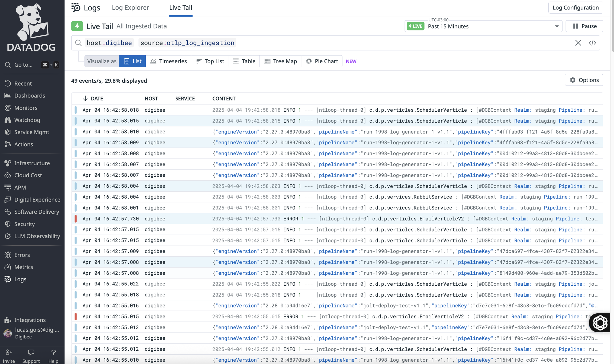Viewport: 614px width, 364px height.
Task: Open the Watchdog sidebar item
Action: [27, 120]
